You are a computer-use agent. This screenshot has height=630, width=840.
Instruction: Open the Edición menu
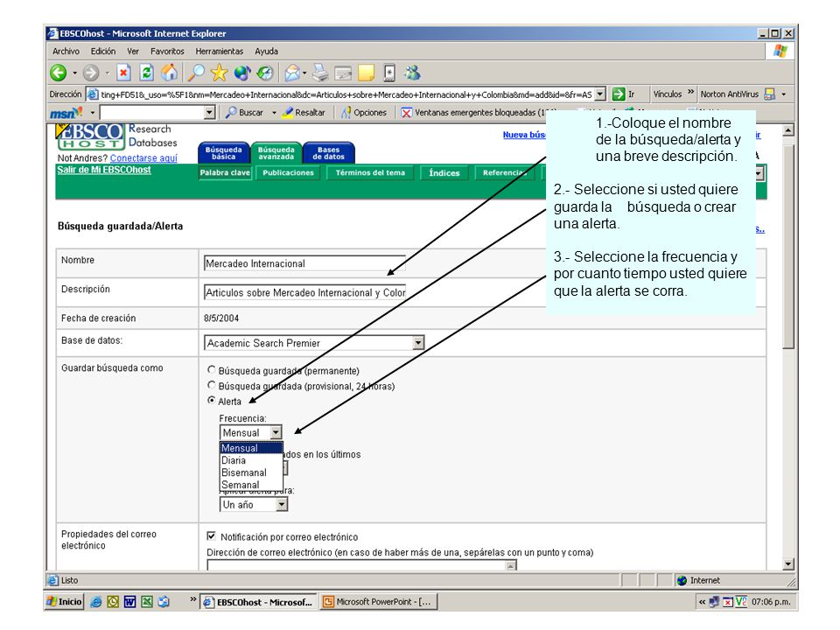103,52
